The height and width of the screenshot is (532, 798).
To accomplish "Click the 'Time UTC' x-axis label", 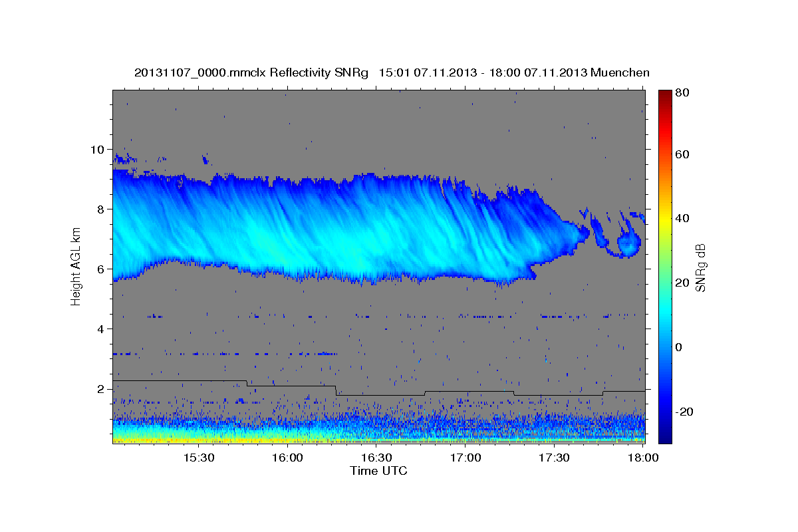I will click(x=378, y=471).
